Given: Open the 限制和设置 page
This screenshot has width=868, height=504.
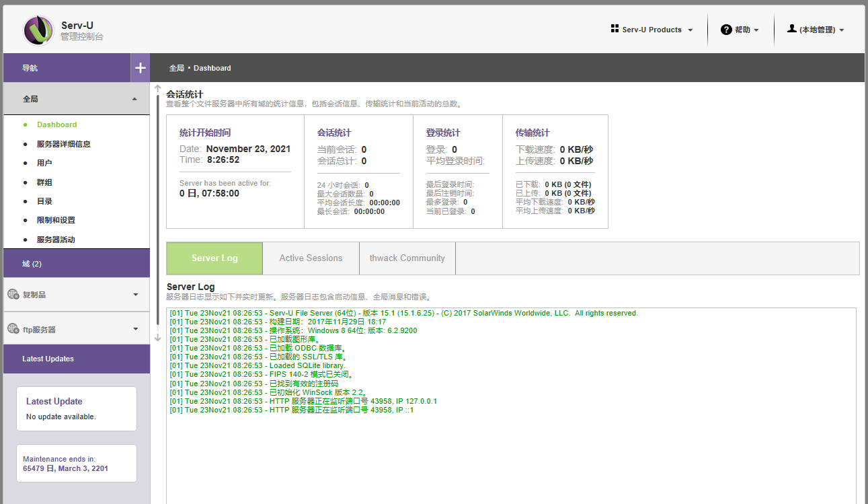Looking at the screenshot, I should pyautogui.click(x=56, y=220).
